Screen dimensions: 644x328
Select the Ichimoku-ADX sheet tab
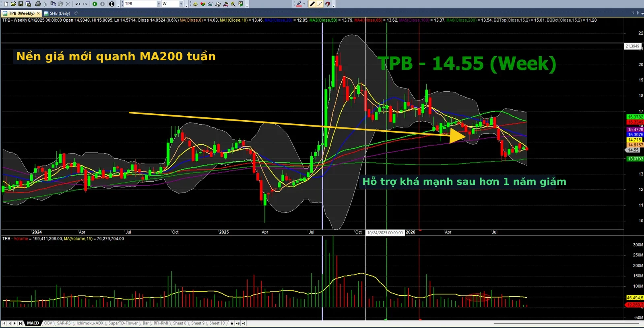point(90,323)
